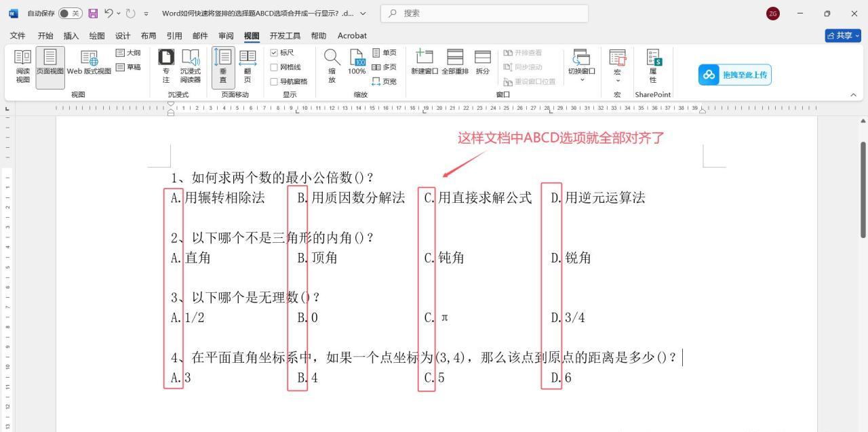The width and height of the screenshot is (868, 432).
Task: Open SharePoint Properties (属性)
Action: point(653,66)
